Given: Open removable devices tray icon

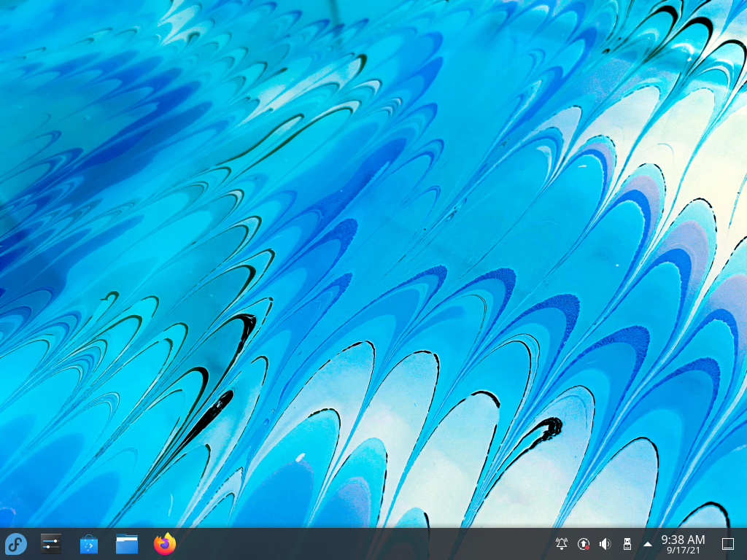Looking at the screenshot, I should (x=627, y=544).
